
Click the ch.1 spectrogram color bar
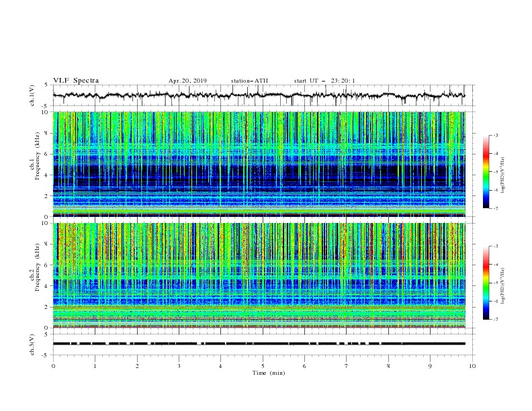click(486, 172)
